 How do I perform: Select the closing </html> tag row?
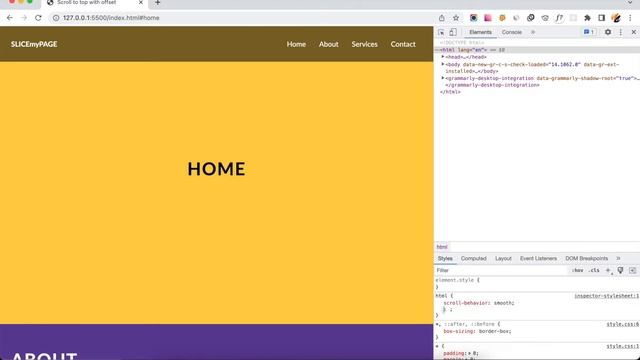coord(450,92)
